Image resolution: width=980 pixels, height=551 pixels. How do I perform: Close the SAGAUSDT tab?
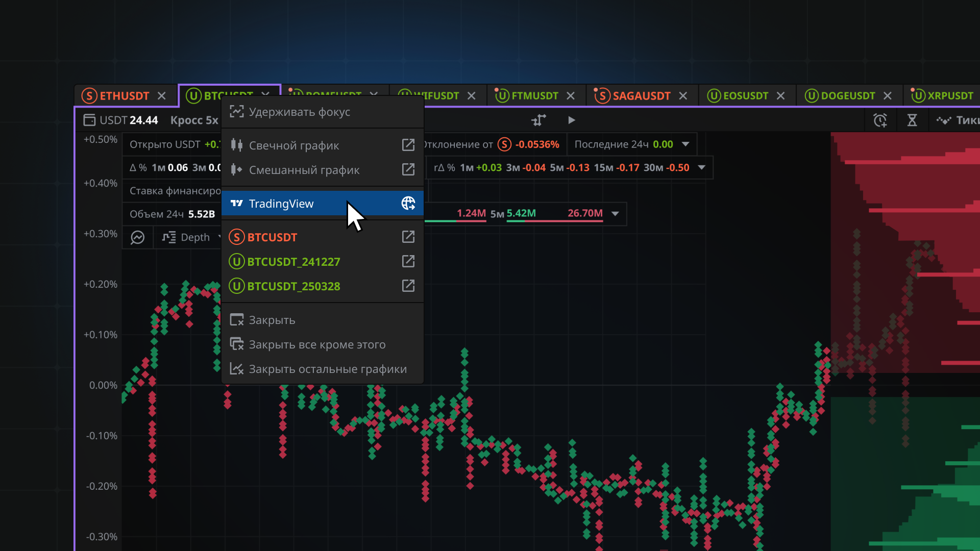pos(683,96)
